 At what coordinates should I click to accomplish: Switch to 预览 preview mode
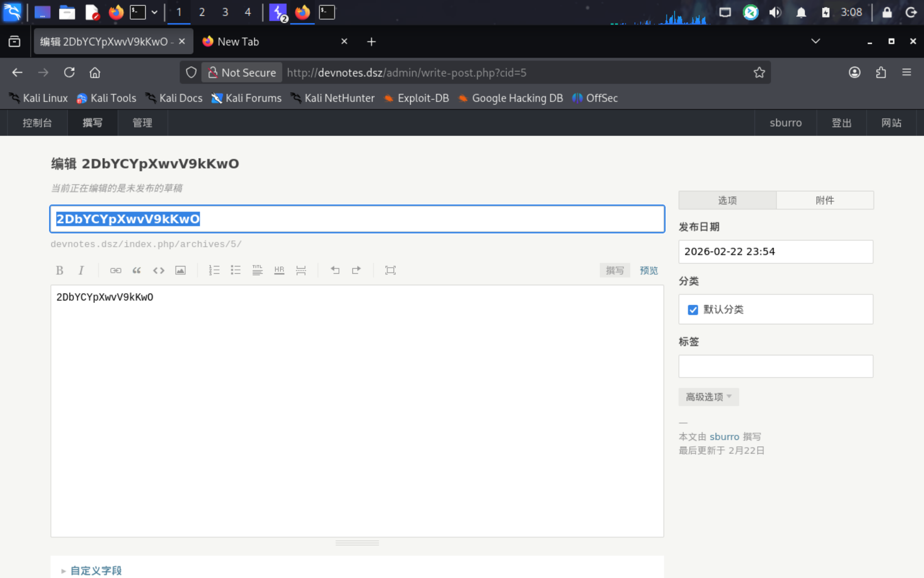[x=648, y=270]
